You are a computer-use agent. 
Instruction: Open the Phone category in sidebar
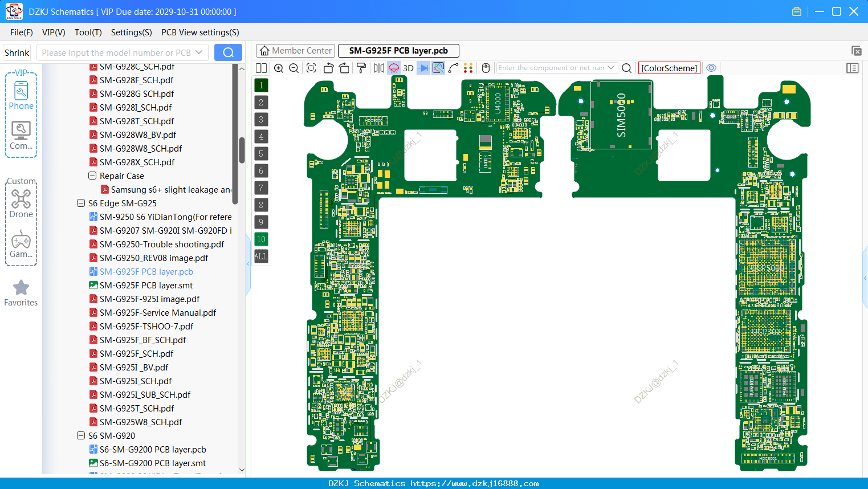tap(21, 95)
